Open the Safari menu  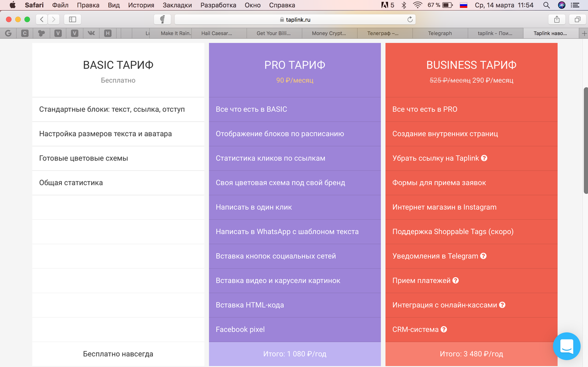(34, 5)
